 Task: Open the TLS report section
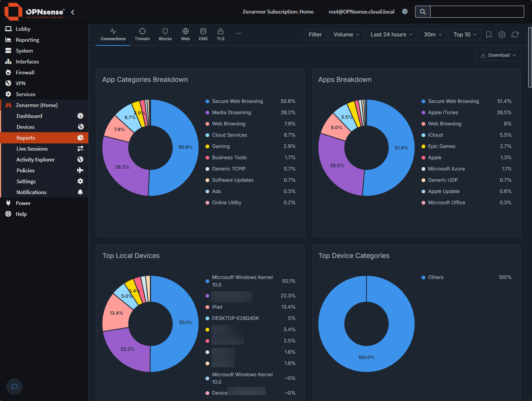[221, 34]
